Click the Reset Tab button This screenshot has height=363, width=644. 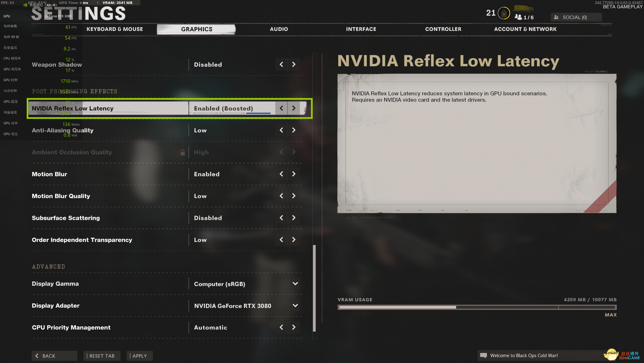(102, 356)
